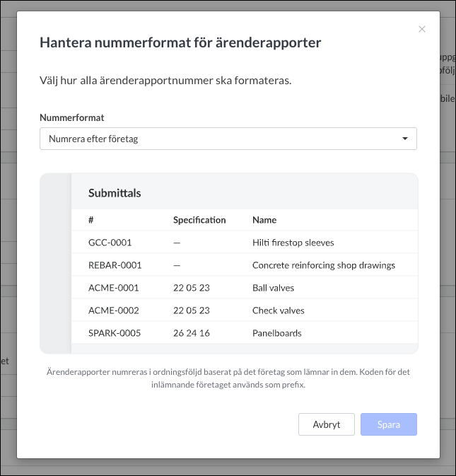Close the dialog with the X icon
This screenshot has width=456, height=476.
click(x=422, y=29)
